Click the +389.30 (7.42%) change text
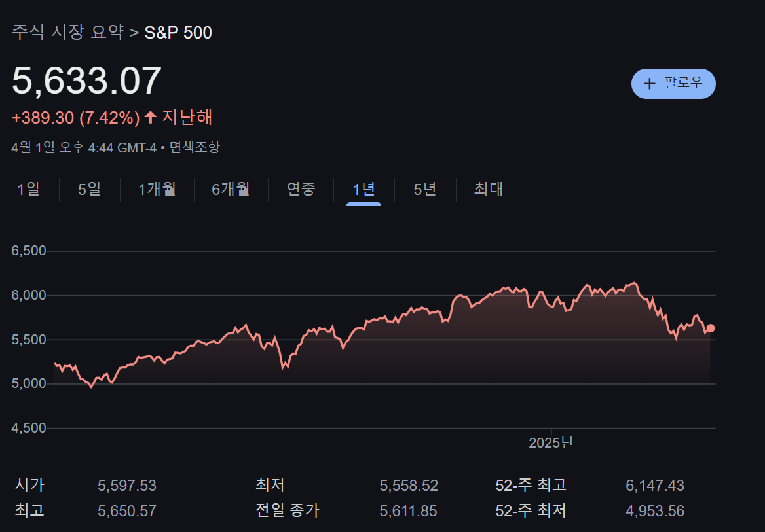 point(75,118)
